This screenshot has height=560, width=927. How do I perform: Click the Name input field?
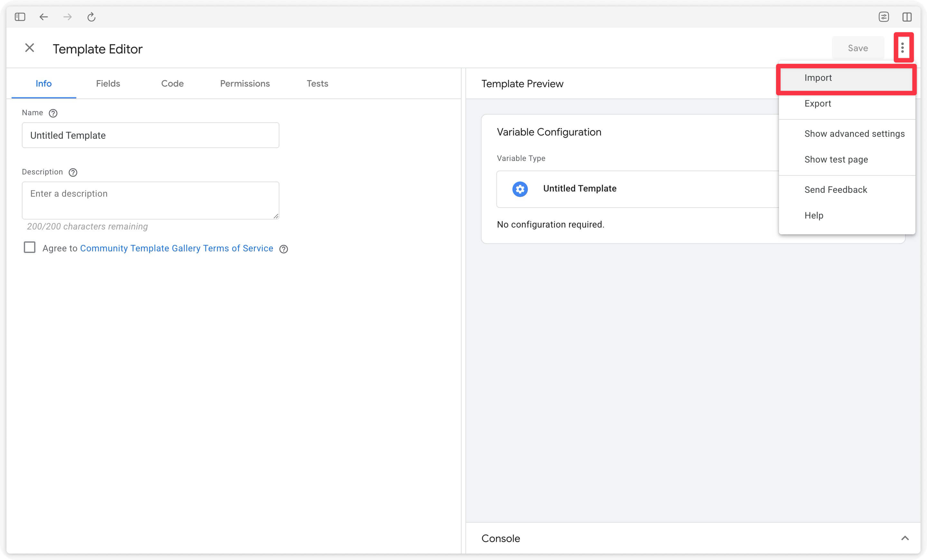151,135
